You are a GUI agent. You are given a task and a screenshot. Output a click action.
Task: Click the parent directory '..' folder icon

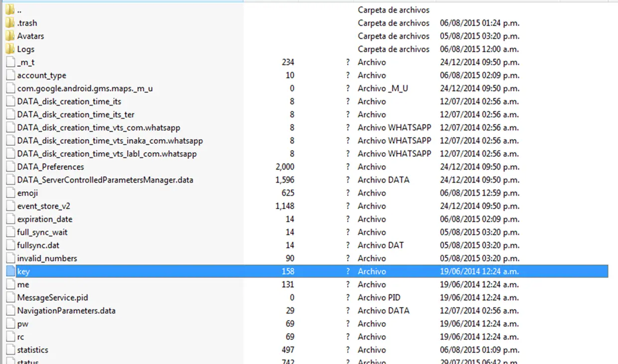[x=10, y=10]
